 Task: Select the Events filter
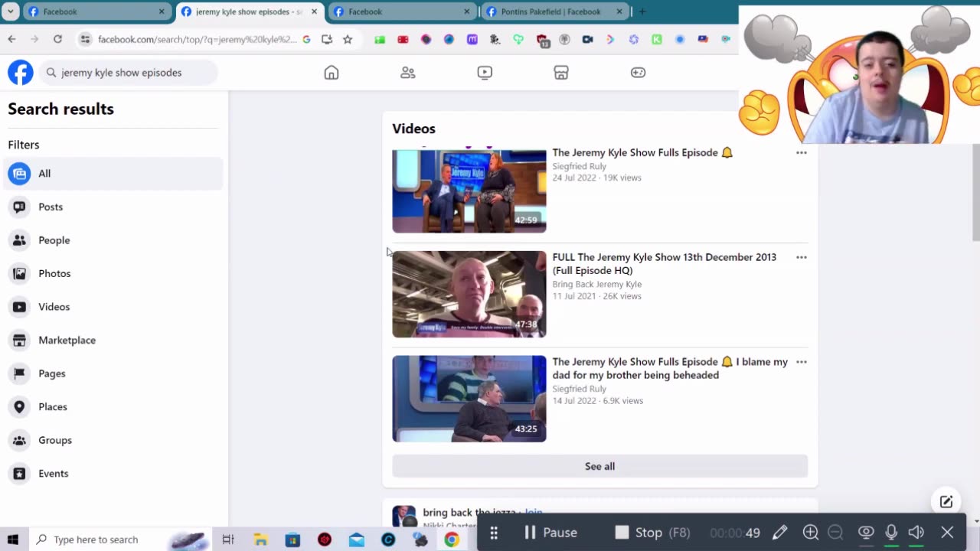pyautogui.click(x=113, y=473)
